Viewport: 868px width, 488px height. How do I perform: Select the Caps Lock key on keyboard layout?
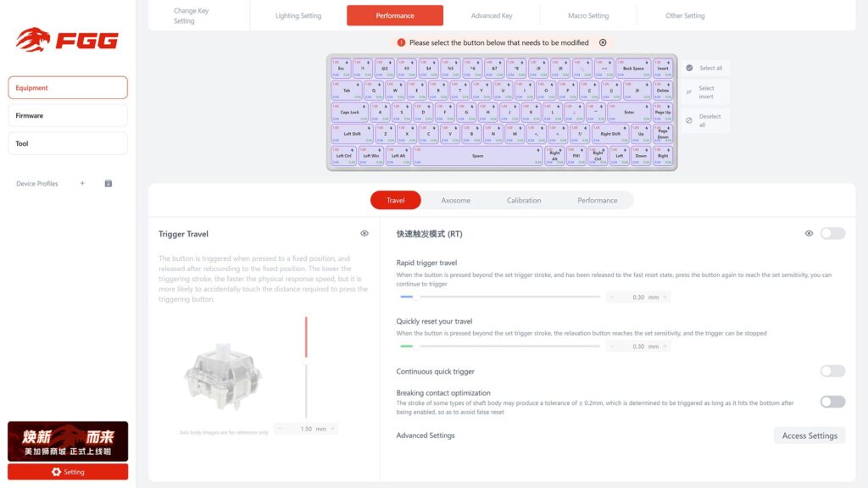(349, 112)
